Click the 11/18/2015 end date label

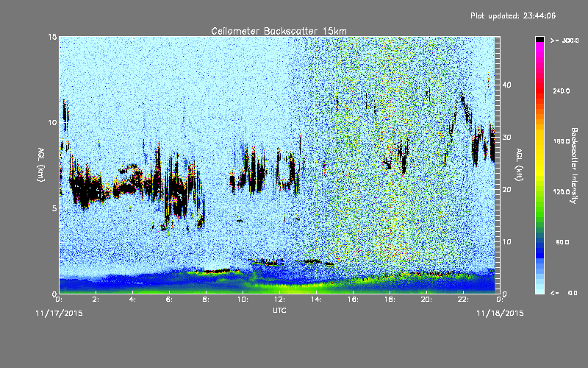click(x=500, y=314)
